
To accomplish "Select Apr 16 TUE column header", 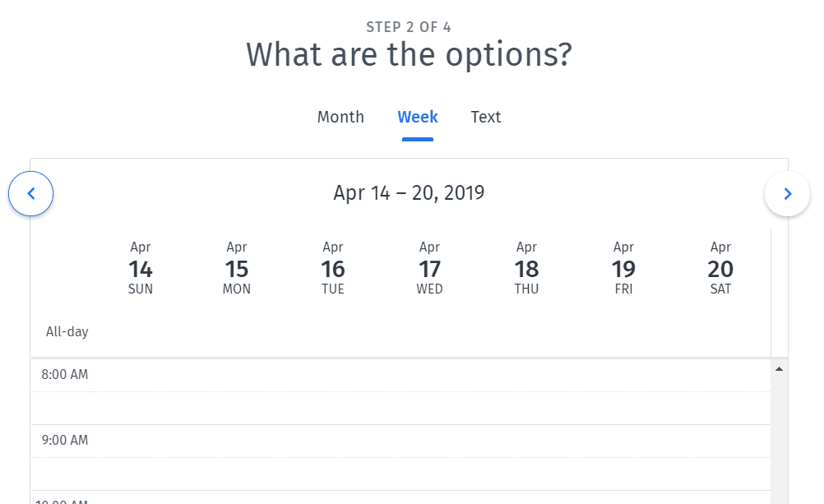I will [333, 267].
